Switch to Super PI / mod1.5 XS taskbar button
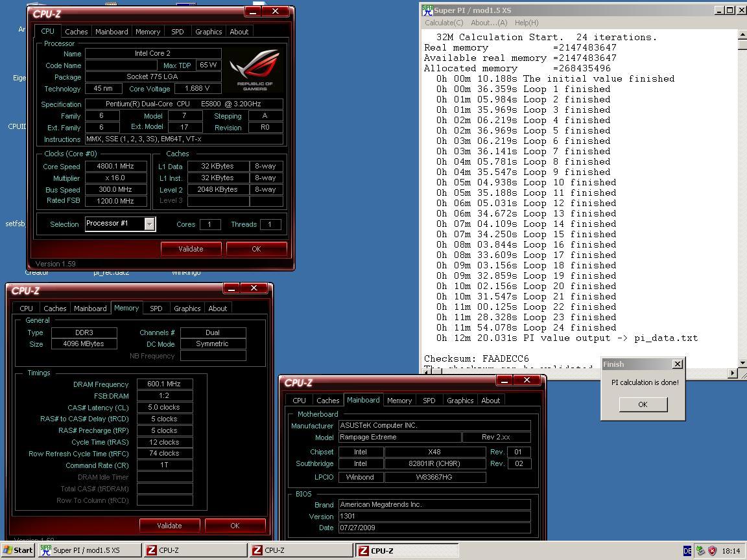Screen dimensions: 747x560 coord(89,550)
